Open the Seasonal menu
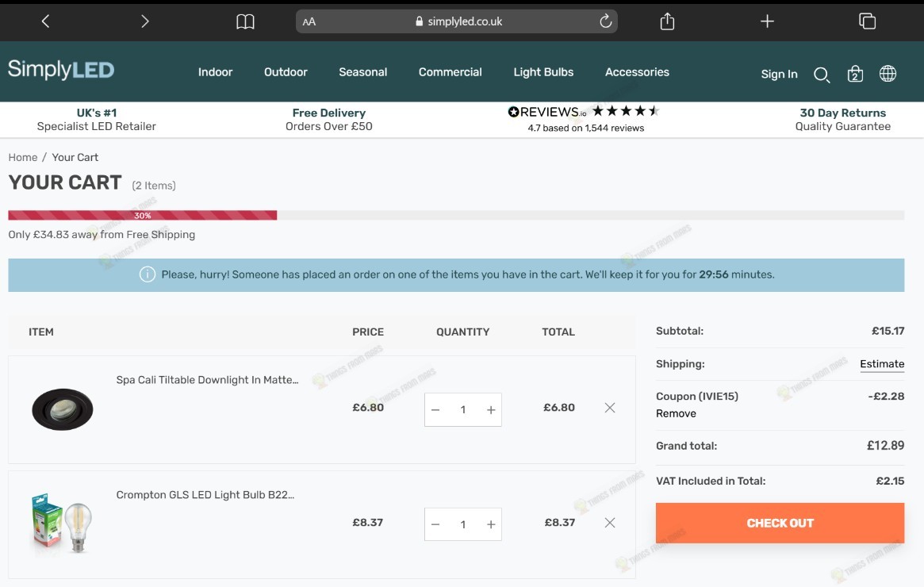This screenshot has height=587, width=924. pos(363,72)
